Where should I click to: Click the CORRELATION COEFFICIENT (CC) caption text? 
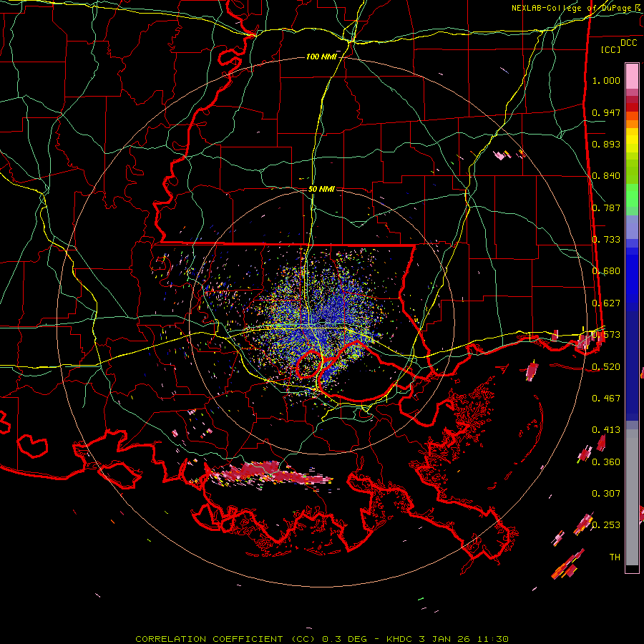click(225, 639)
